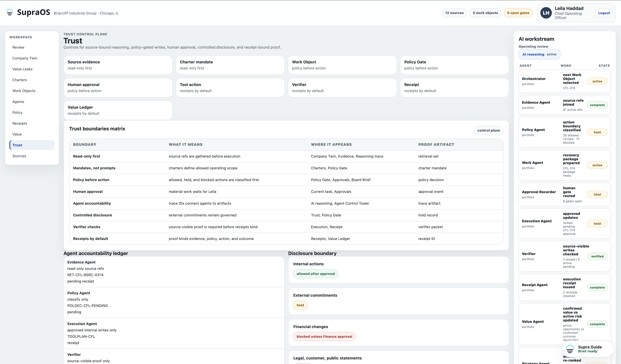
Task: Click Evidence Agent's complete state badge
Action: 597,105
